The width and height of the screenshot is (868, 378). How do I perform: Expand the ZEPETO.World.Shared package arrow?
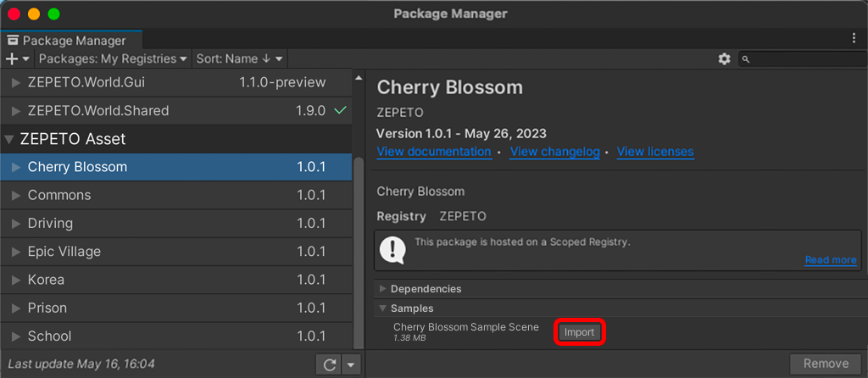click(x=16, y=111)
